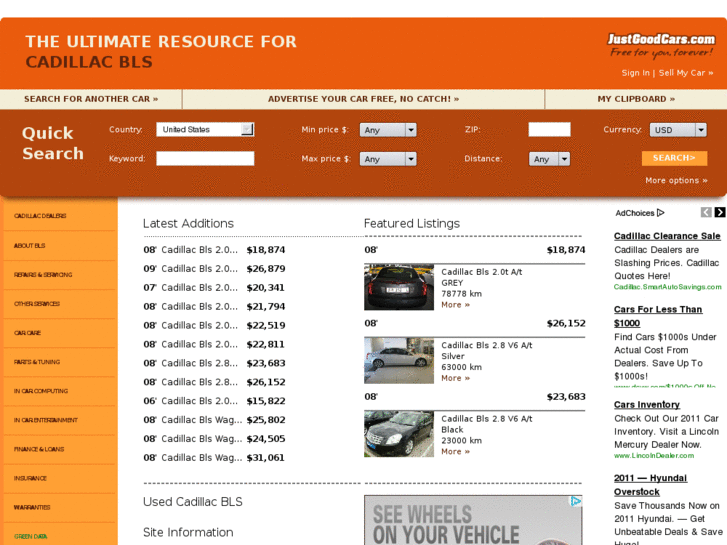The height and width of the screenshot is (545, 727).
Task: Click thumbnail of black Cadillac Bls 2.8
Action: [x=399, y=434]
